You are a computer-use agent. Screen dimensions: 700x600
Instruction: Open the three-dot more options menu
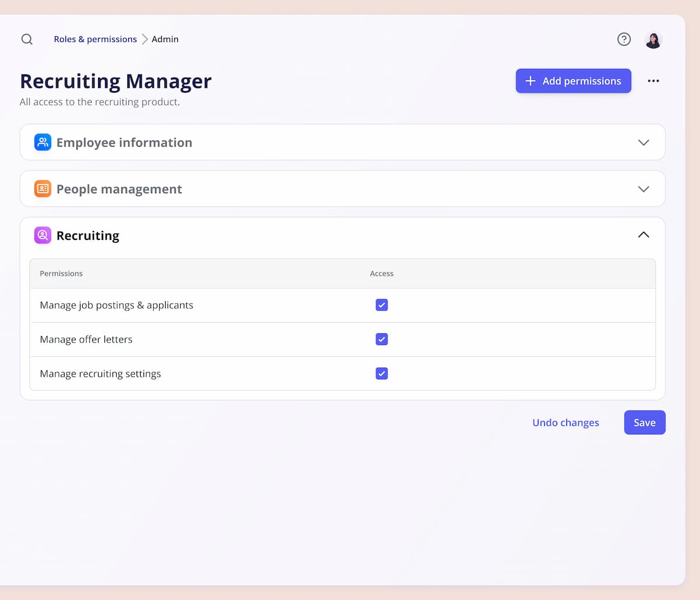point(653,81)
